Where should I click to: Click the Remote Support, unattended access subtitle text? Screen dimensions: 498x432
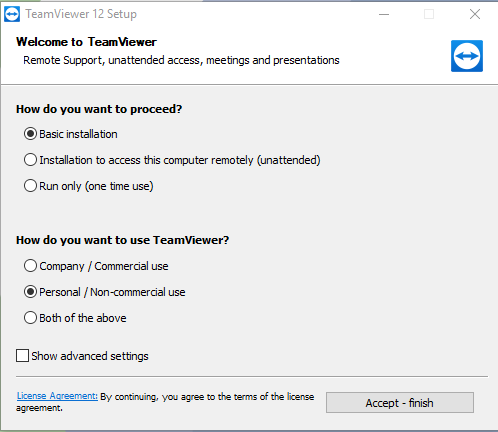(181, 60)
